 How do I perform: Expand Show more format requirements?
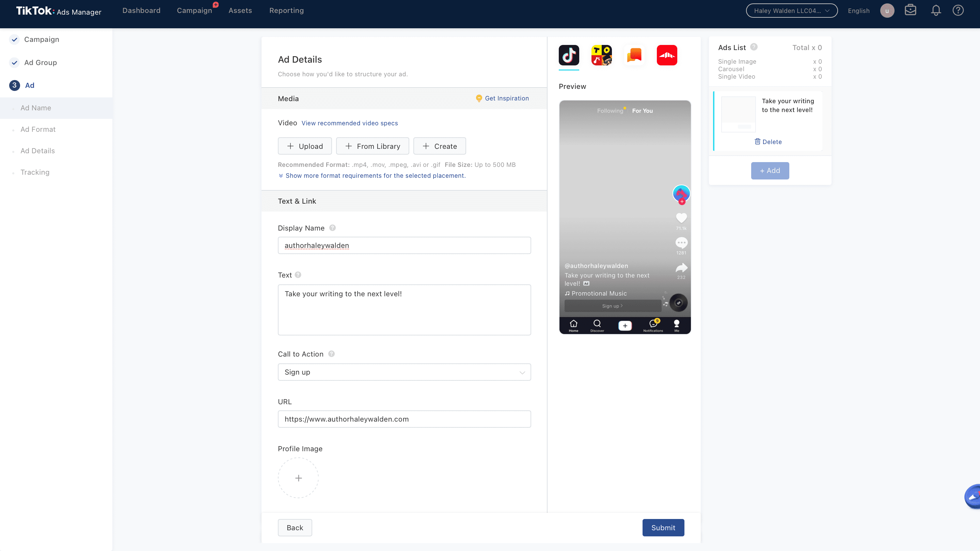coord(375,175)
